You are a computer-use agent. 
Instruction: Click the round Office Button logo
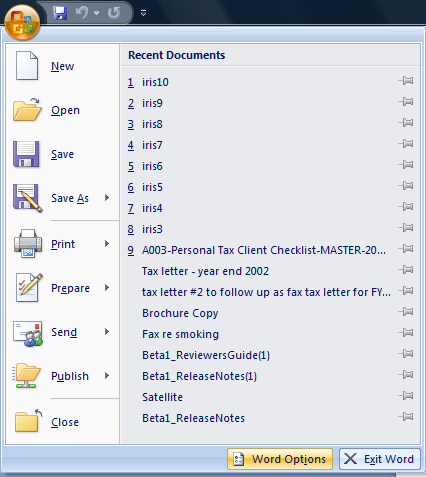22,22
